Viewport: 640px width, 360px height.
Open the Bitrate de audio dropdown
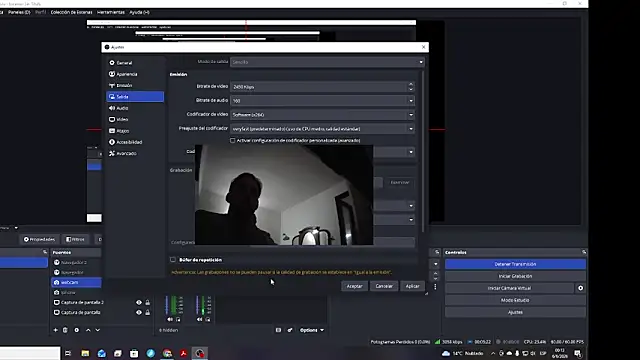pyautogui.click(x=322, y=100)
